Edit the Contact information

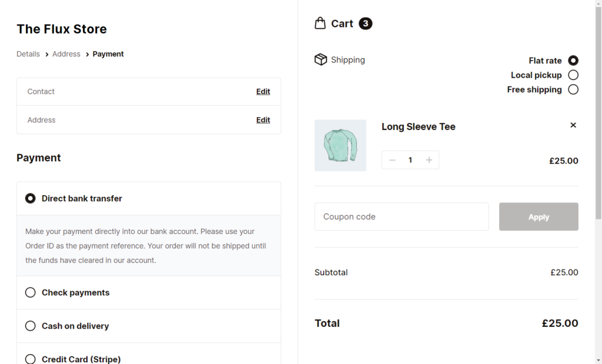pos(263,91)
